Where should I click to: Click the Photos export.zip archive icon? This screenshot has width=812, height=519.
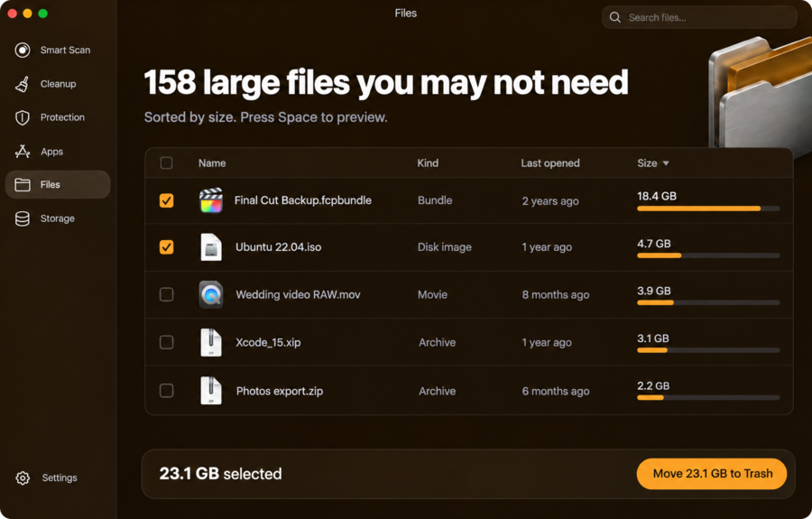tap(211, 391)
